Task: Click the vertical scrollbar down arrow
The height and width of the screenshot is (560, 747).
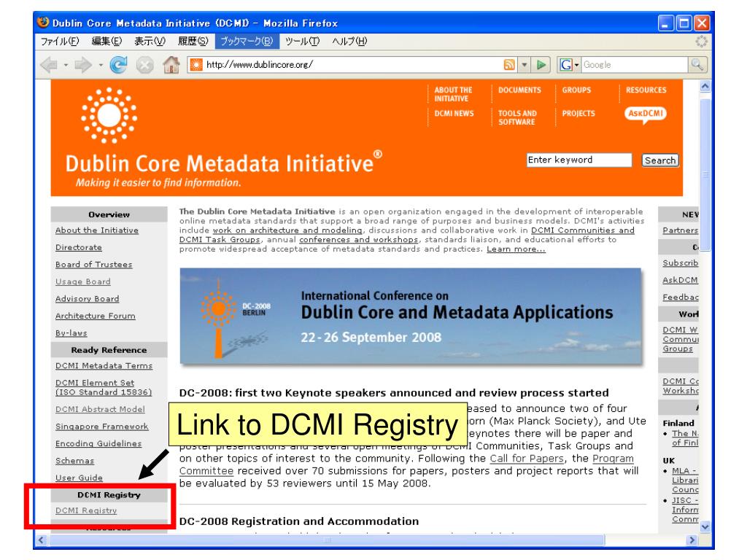Action: point(705,526)
